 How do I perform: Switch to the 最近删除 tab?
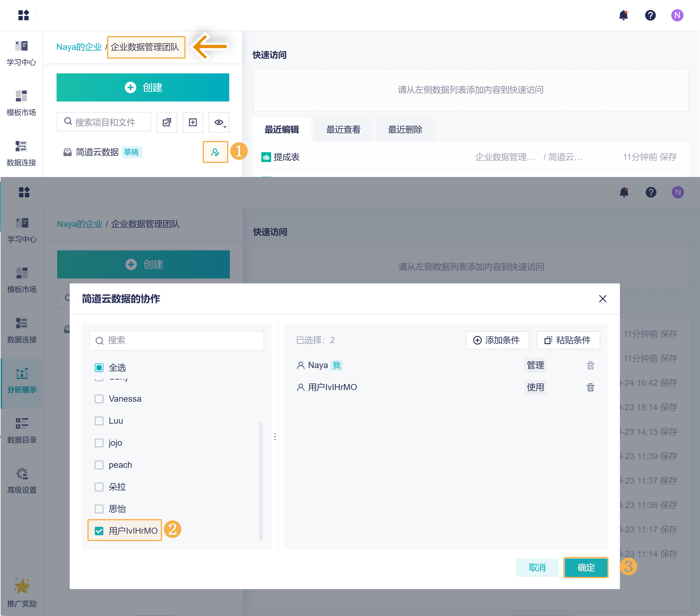coord(405,129)
